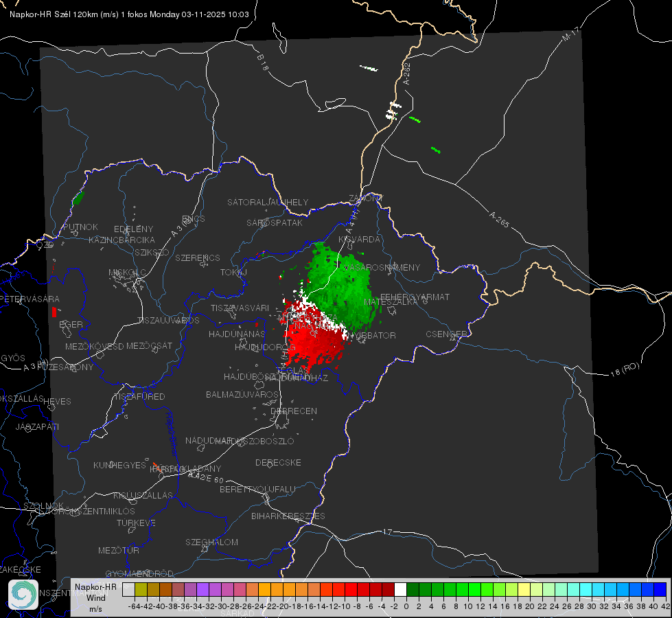The height and width of the screenshot is (618, 672).
Task: Click the MISKOLC city label
Action: coord(127,273)
